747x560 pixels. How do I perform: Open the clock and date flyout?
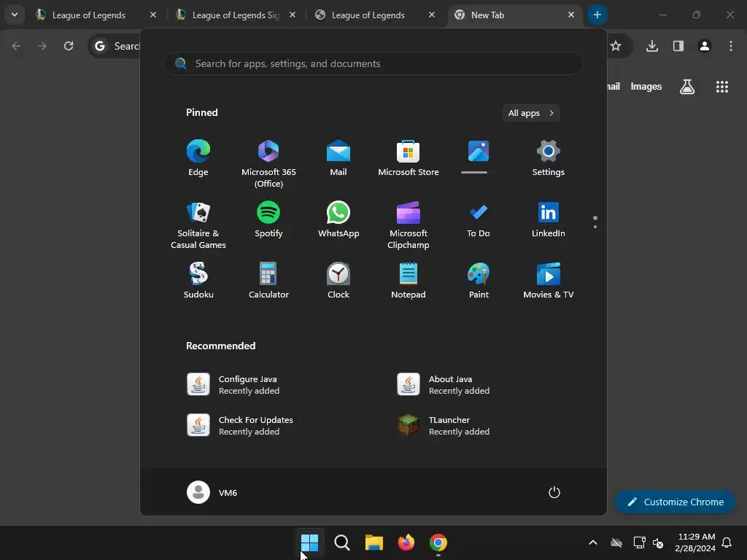(x=695, y=542)
